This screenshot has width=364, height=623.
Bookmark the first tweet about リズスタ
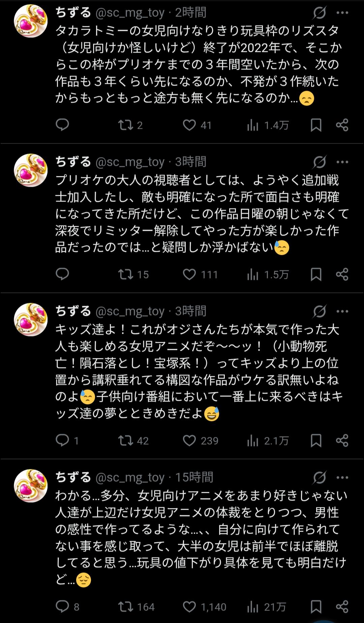tap(316, 125)
